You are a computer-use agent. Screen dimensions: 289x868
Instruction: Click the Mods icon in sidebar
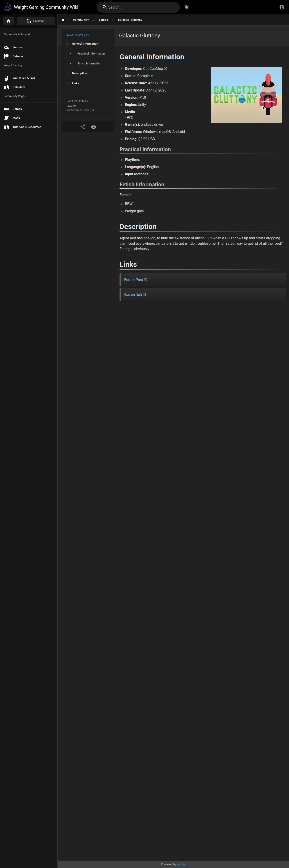pyautogui.click(x=6, y=118)
